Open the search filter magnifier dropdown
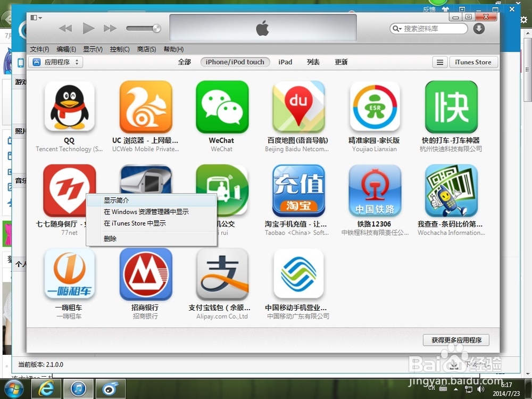 click(x=396, y=28)
